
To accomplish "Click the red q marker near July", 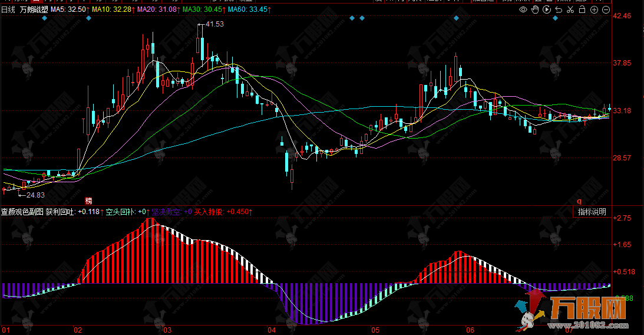I will click(580, 201).
